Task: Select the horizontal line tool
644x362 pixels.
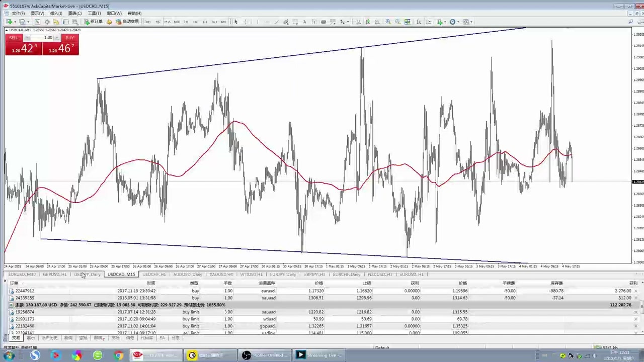Action: pyautogui.click(x=267, y=22)
